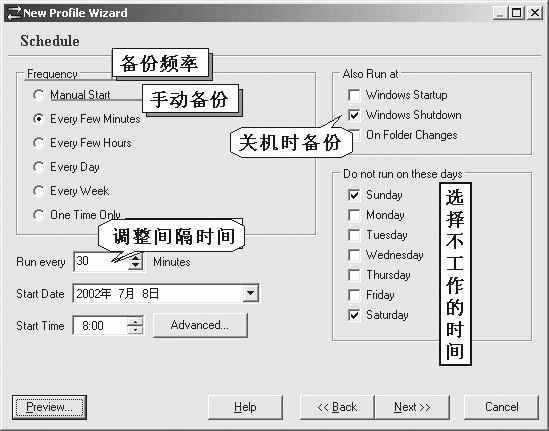This screenshot has width=549, height=431.
Task: Tick the Monday checkbox
Action: pos(354,215)
